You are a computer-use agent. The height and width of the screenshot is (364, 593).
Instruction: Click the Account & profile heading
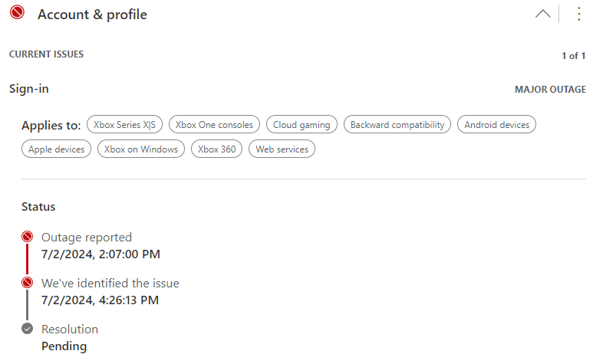click(x=92, y=15)
